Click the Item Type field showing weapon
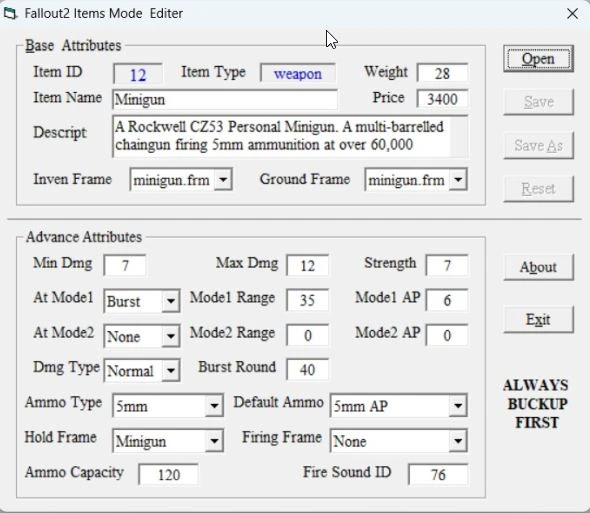 point(298,73)
